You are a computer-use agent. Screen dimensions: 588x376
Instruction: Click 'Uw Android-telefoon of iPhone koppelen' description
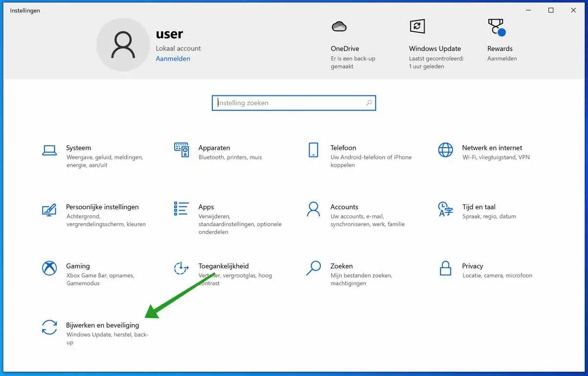tap(371, 161)
